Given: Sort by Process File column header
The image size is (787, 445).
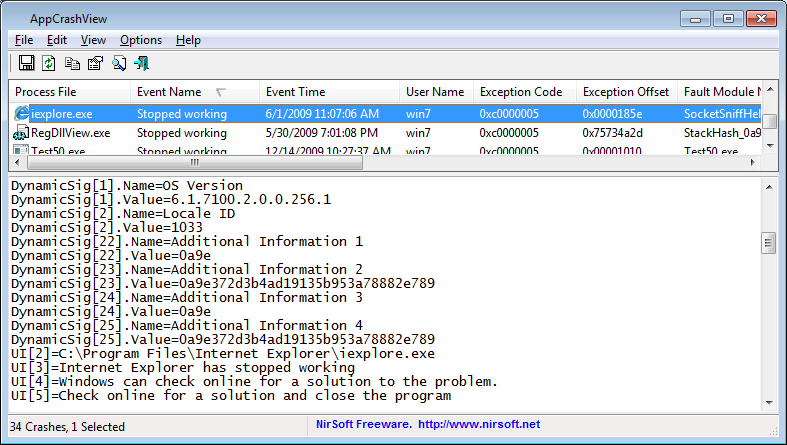Looking at the screenshot, I should pyautogui.click(x=70, y=92).
